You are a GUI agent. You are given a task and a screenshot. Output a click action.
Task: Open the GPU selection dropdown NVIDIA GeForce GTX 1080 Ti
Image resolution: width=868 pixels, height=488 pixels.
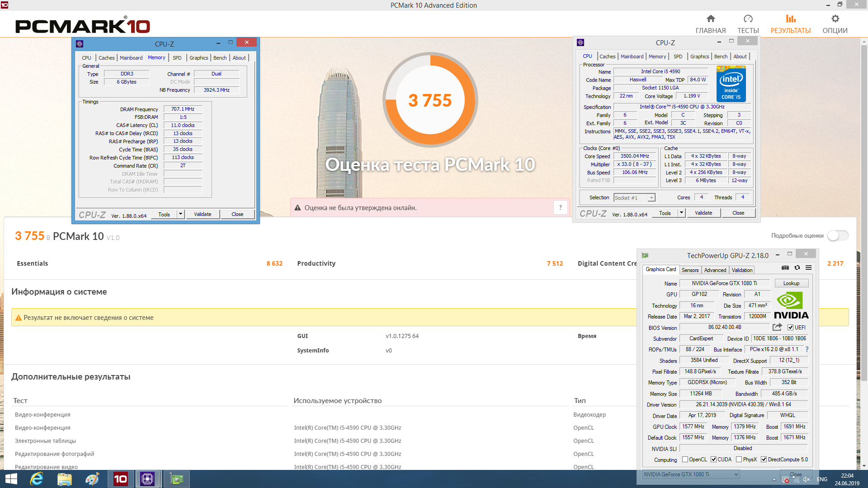point(691,474)
